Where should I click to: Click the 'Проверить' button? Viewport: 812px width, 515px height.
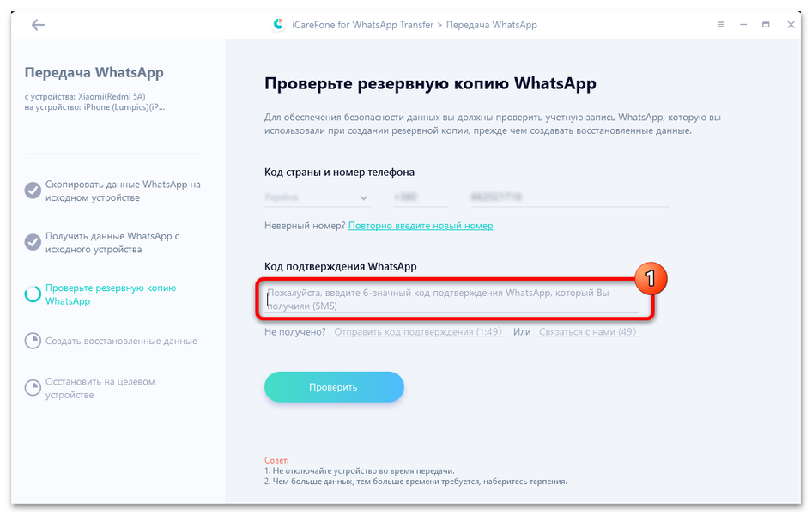pyautogui.click(x=334, y=386)
